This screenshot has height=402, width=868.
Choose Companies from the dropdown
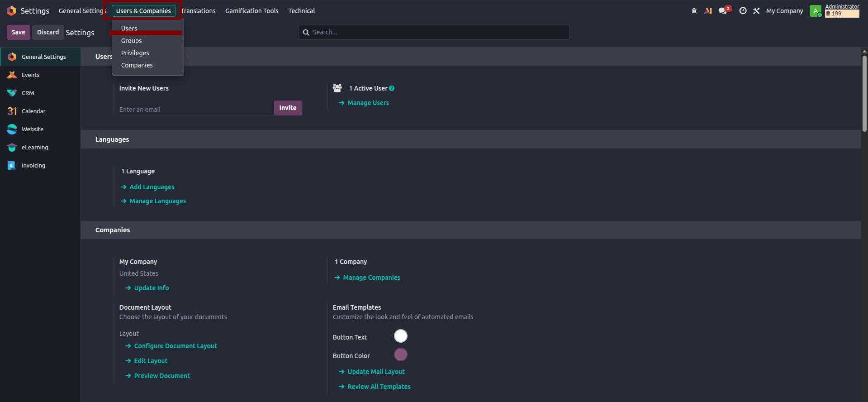[148, 65]
